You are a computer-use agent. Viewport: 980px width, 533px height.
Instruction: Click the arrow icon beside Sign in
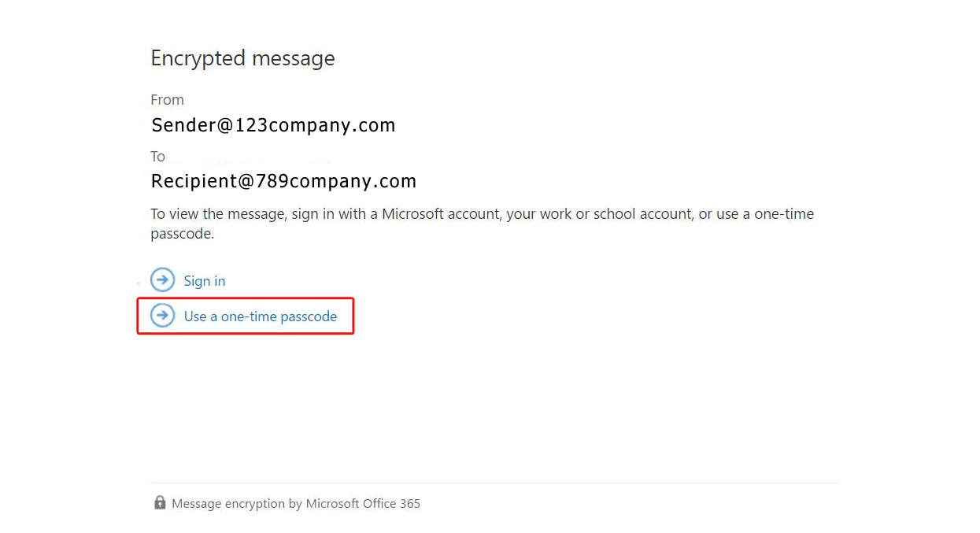[x=162, y=280]
